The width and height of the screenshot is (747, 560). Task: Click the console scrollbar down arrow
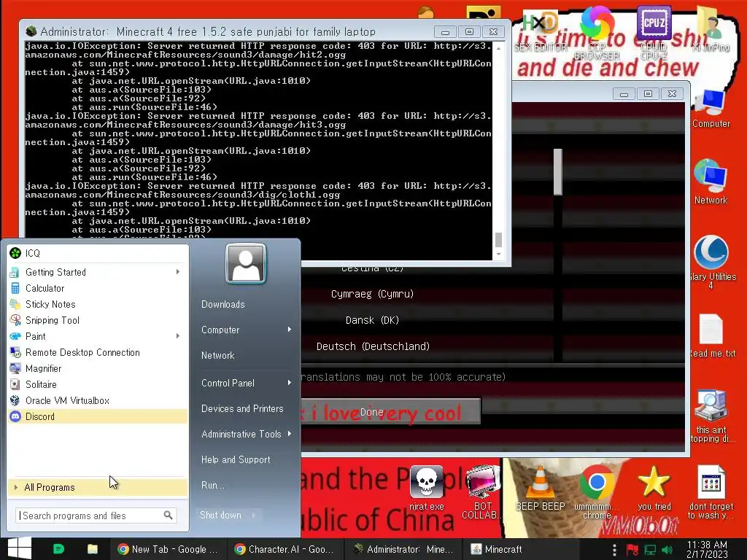498,254
